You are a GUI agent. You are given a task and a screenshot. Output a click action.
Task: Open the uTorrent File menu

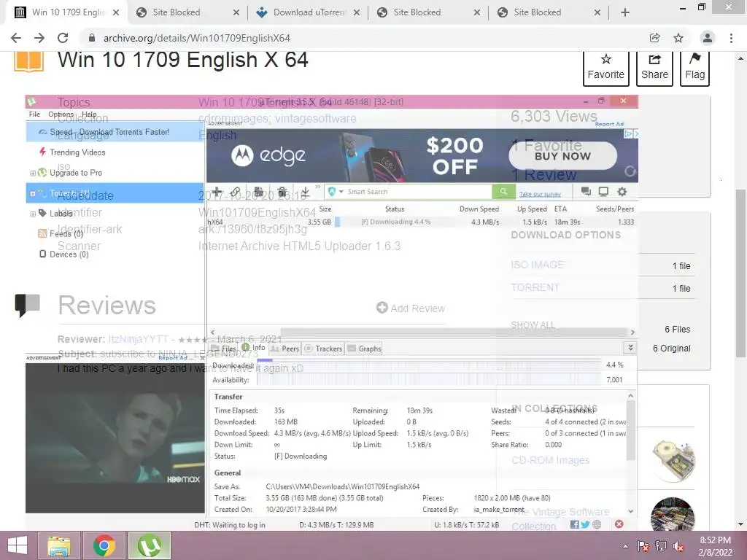pos(34,114)
